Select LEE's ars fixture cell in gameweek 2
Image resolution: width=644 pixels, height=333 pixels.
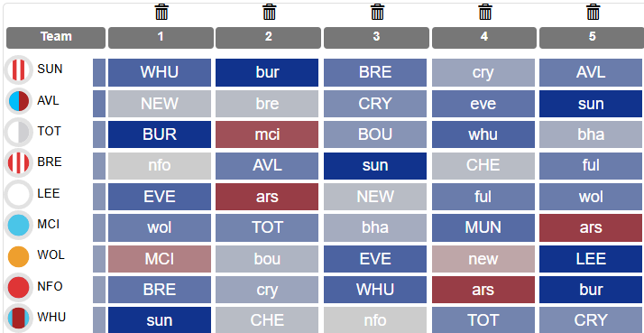[267, 197]
